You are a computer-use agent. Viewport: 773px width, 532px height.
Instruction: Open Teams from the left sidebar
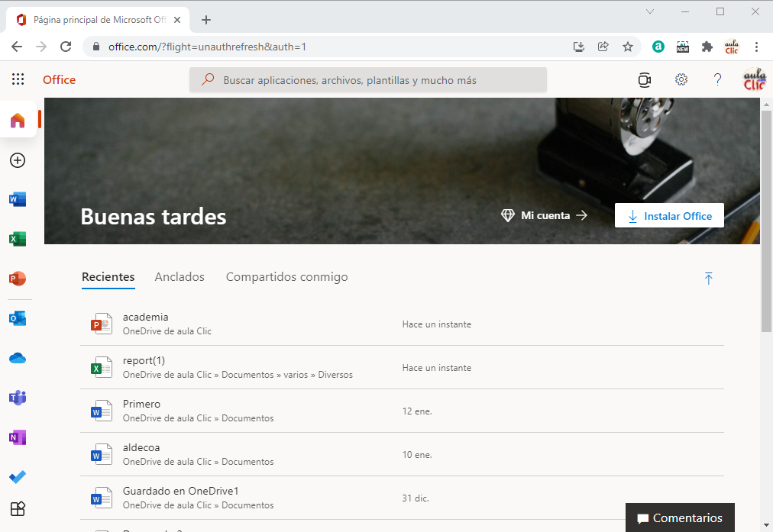pyautogui.click(x=18, y=398)
